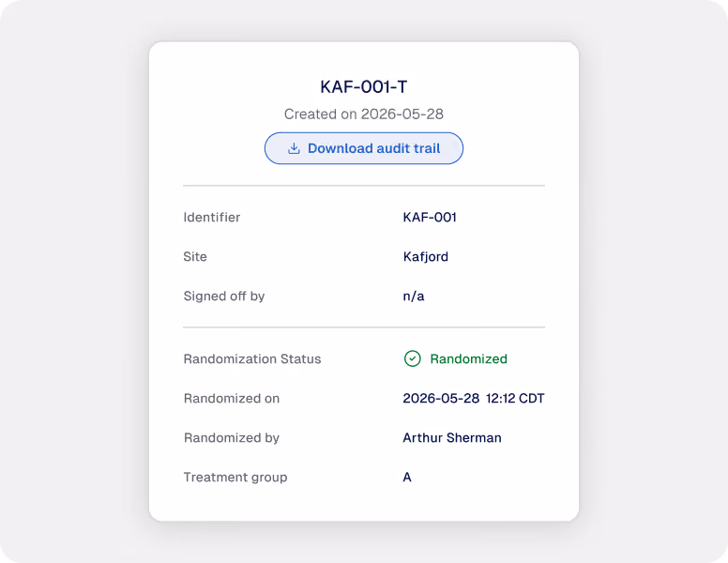Click the download arrow icon
Screen dimensions: 728x563
pos(294,148)
